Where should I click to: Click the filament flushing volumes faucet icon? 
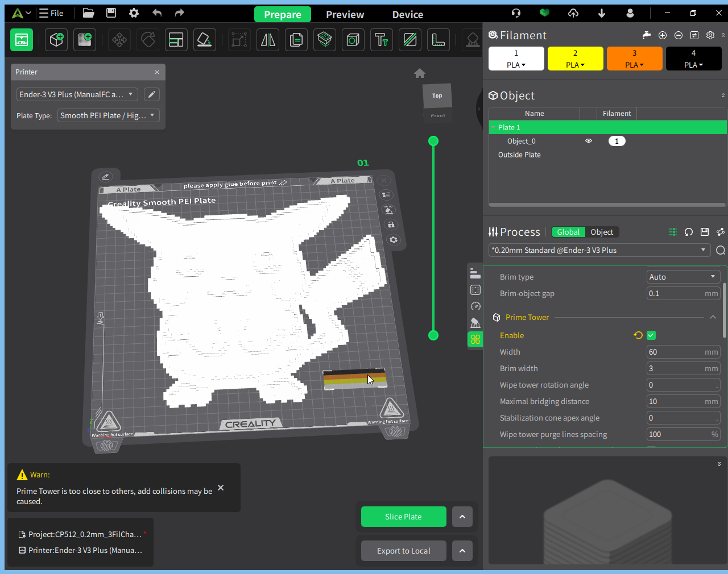click(x=647, y=35)
